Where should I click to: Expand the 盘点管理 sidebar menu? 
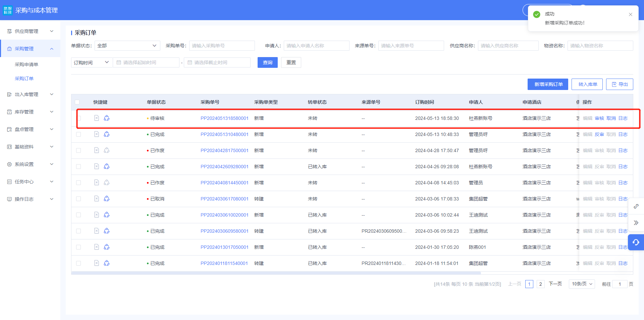31,129
